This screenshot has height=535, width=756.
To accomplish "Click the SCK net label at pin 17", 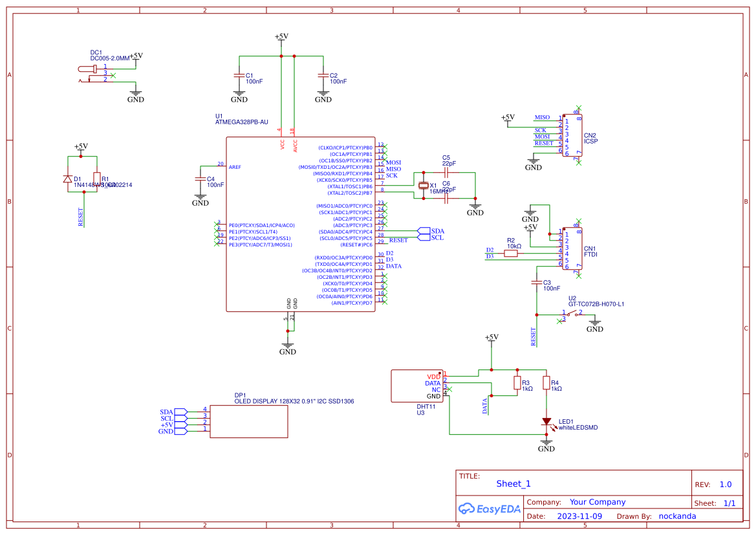I will pyautogui.click(x=391, y=175).
